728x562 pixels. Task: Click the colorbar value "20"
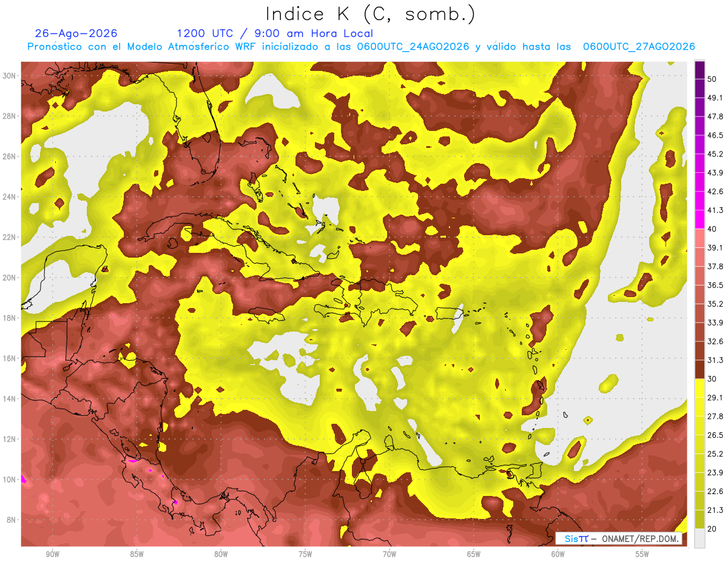(712, 529)
